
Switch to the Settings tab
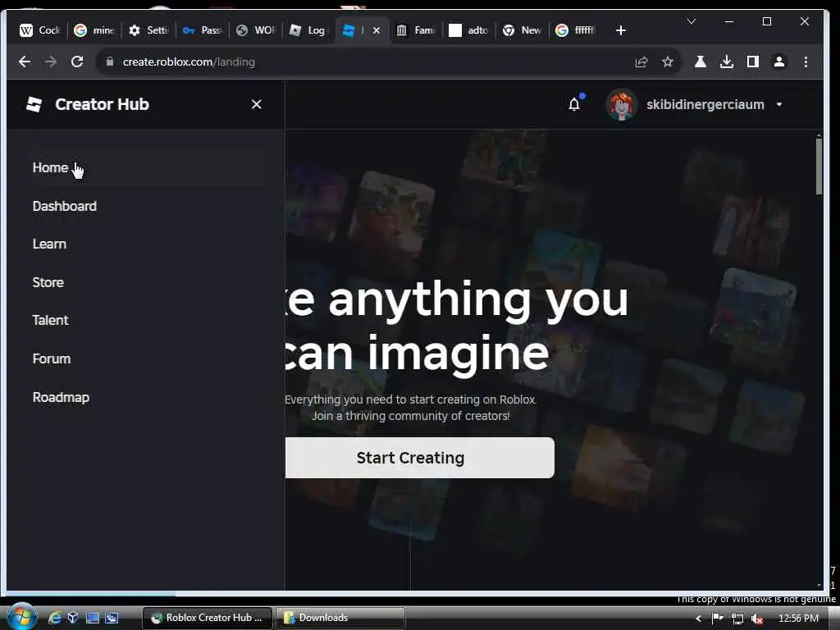pyautogui.click(x=148, y=30)
